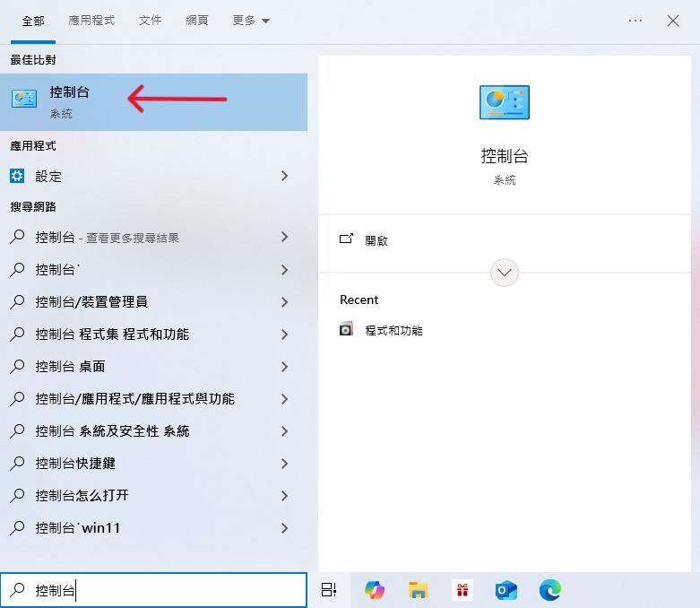Click search icon beside 控制台/裝置管理員
This screenshot has width=700, height=608.
17,302
